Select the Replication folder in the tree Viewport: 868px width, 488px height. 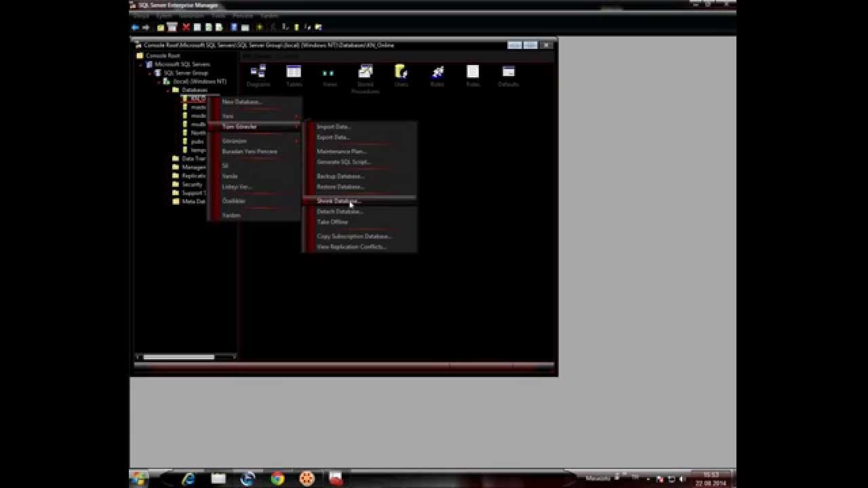point(193,176)
